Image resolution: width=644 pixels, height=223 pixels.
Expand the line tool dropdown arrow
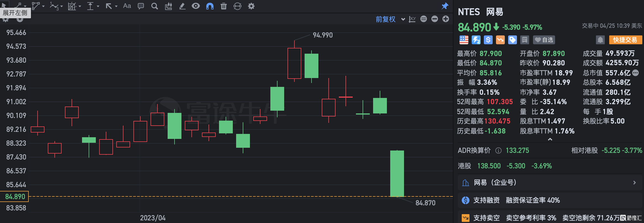[25, 6]
